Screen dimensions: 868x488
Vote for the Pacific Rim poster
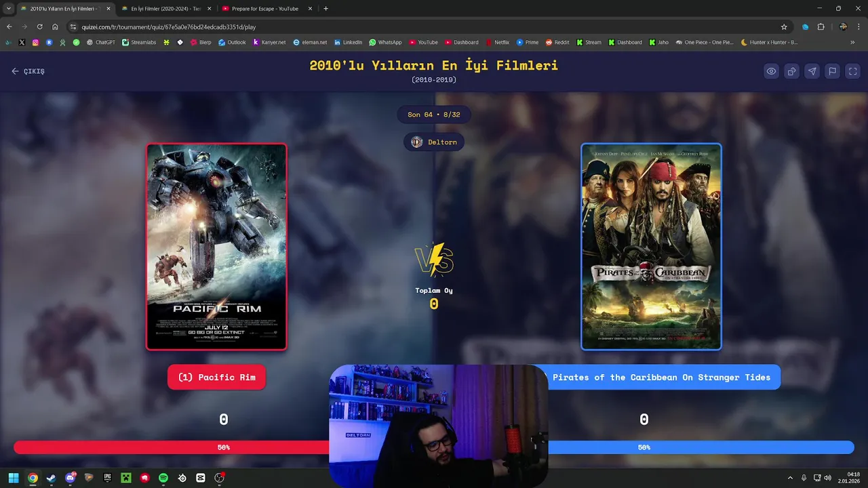216,247
